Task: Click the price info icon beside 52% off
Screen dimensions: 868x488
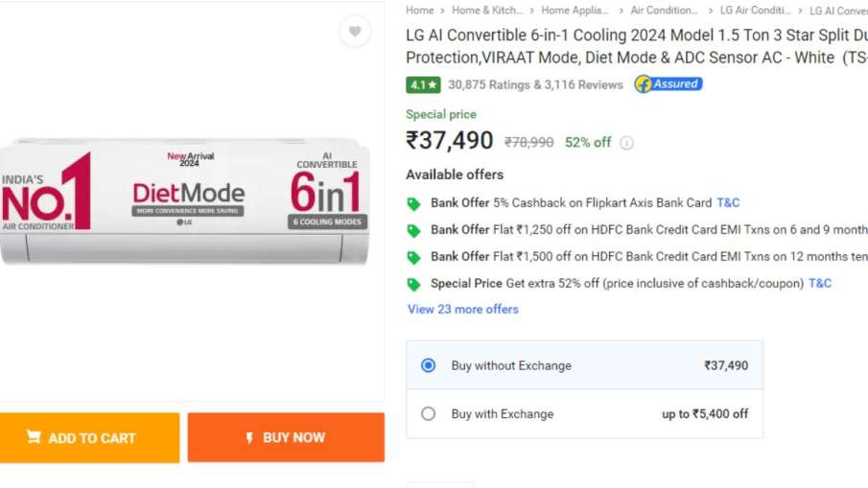Action: coord(626,143)
